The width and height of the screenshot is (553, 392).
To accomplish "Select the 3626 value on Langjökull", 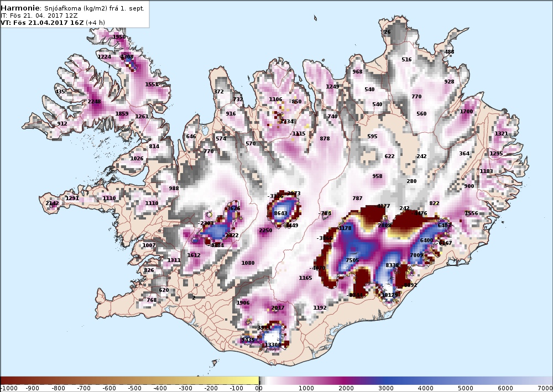I will coord(233,208).
